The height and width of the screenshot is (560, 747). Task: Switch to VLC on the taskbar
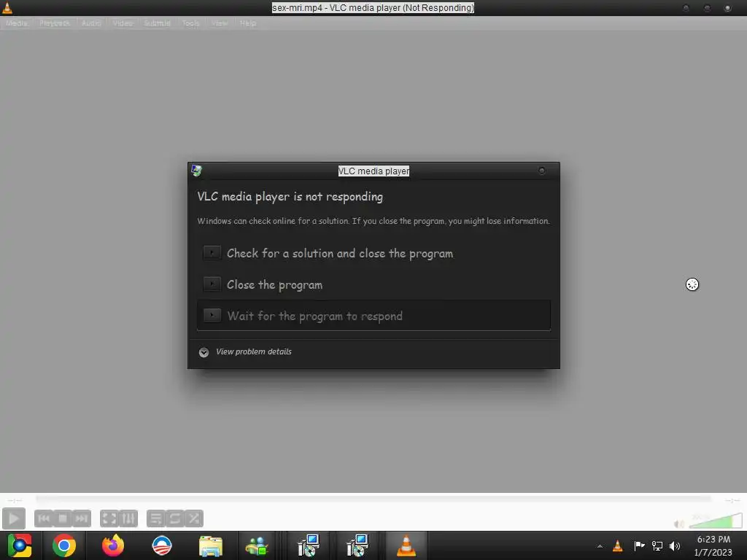406,545
